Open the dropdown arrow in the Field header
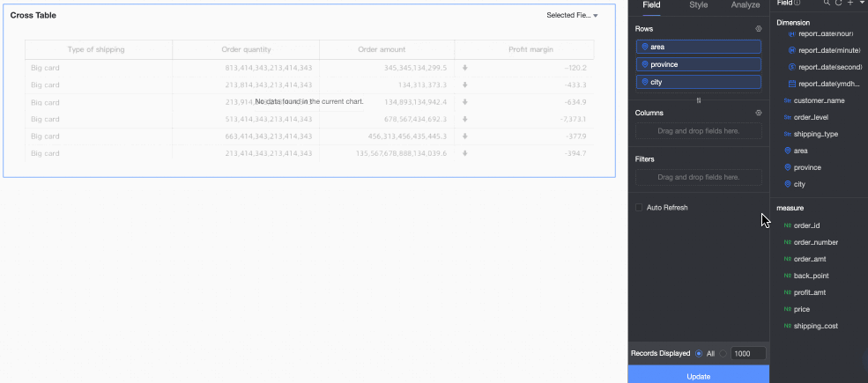This screenshot has height=383, width=868. 861,3
